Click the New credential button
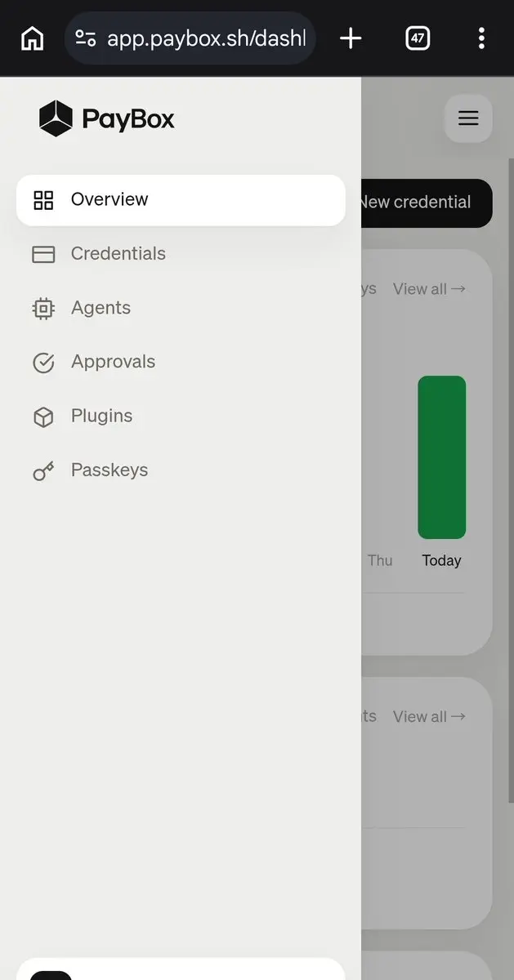 [x=426, y=203]
